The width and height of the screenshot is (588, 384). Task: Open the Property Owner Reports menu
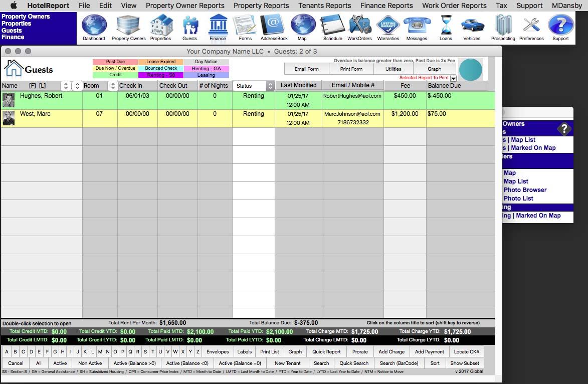coord(185,5)
